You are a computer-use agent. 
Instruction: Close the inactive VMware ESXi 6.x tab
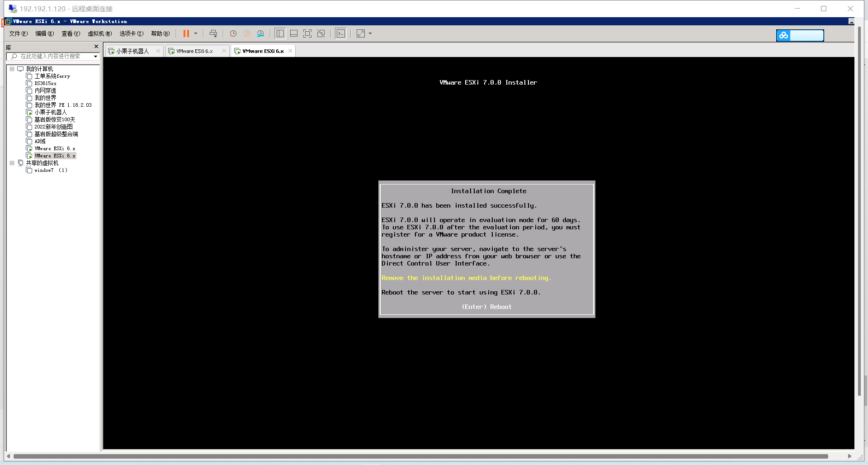tap(224, 51)
